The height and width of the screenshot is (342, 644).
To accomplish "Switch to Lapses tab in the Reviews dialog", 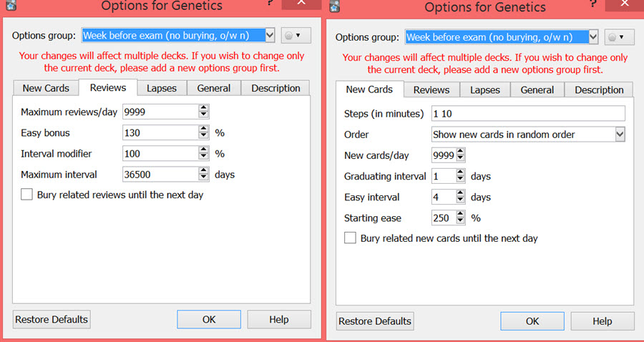I will point(162,88).
